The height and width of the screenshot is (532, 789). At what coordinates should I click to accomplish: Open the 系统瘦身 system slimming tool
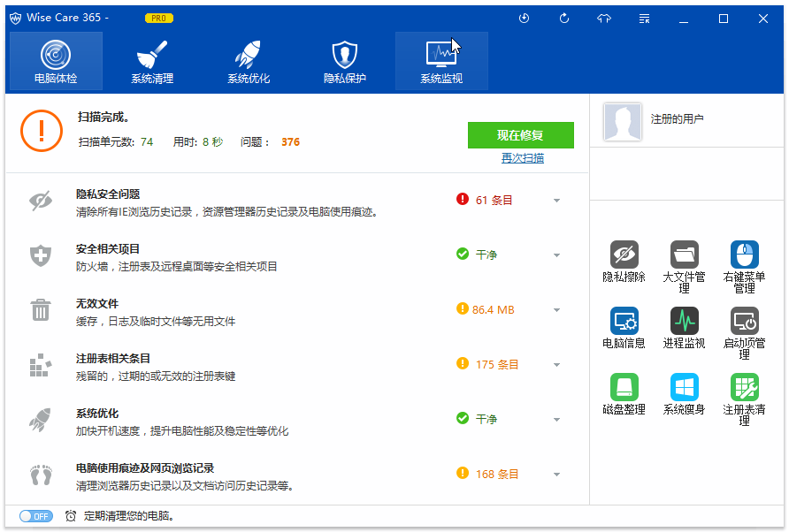point(684,387)
